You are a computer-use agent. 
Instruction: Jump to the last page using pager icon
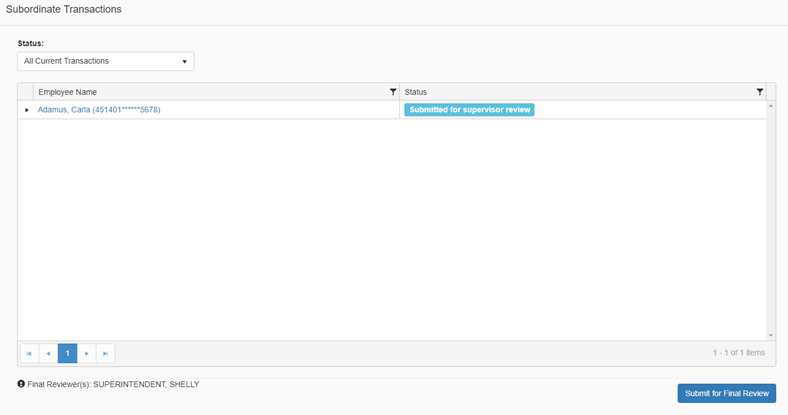pos(105,353)
